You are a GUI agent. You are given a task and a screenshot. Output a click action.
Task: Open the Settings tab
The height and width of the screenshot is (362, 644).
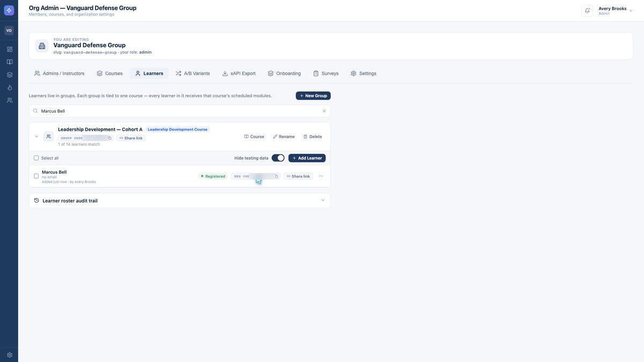pyautogui.click(x=363, y=73)
